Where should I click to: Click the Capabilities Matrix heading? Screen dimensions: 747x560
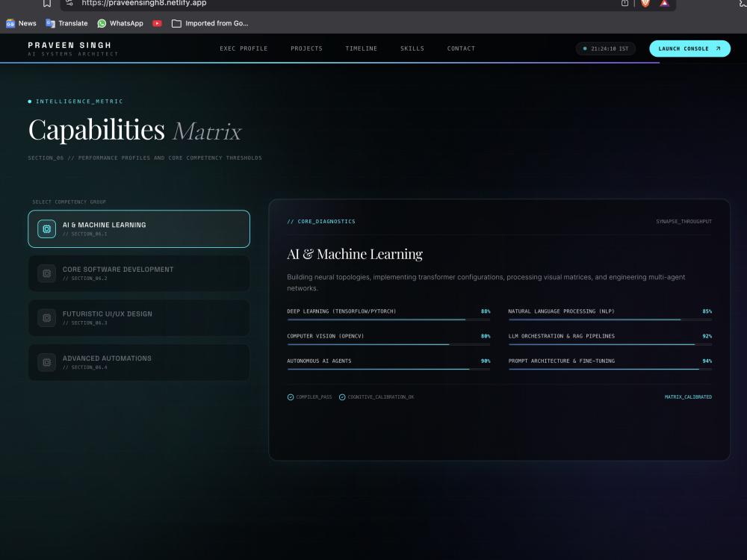(x=135, y=130)
